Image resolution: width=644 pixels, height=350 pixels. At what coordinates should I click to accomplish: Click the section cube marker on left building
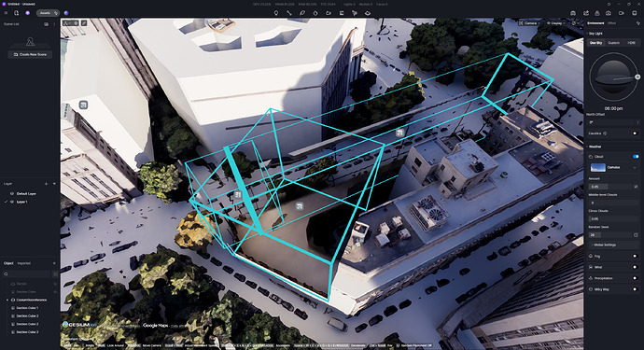(83, 105)
